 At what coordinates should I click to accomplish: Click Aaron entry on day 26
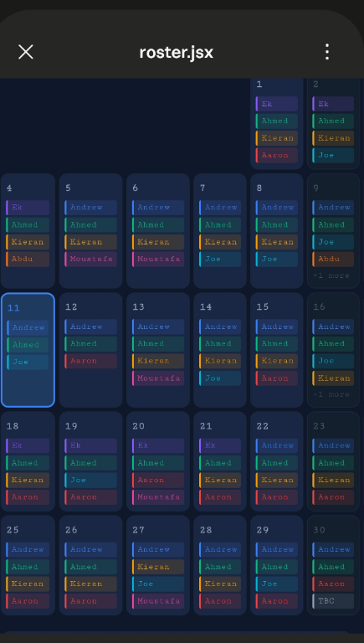pyautogui.click(x=90, y=601)
